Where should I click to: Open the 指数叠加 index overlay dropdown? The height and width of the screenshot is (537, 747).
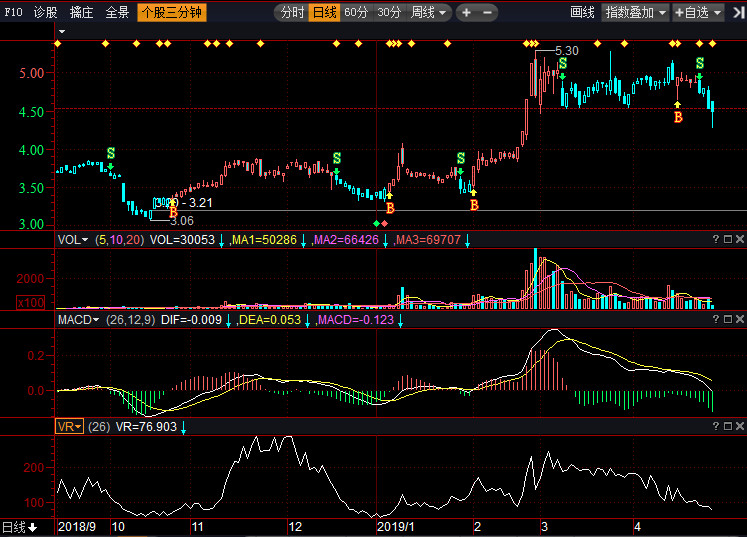636,12
